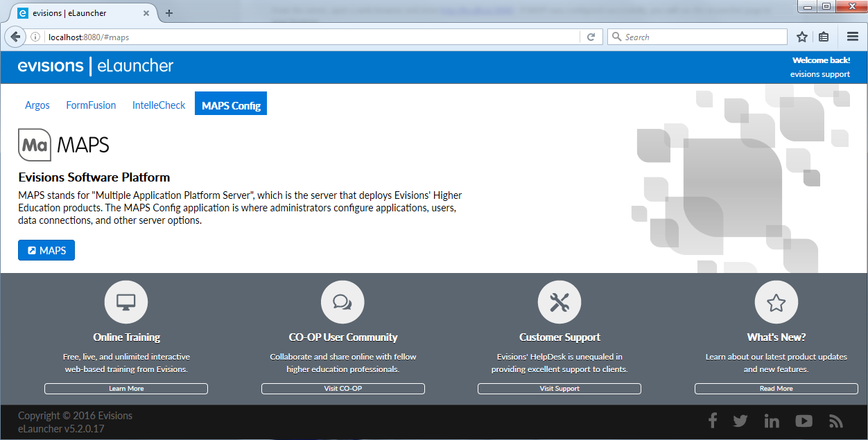Click the browser back arrow button
This screenshot has height=440, width=868.
pyautogui.click(x=15, y=37)
